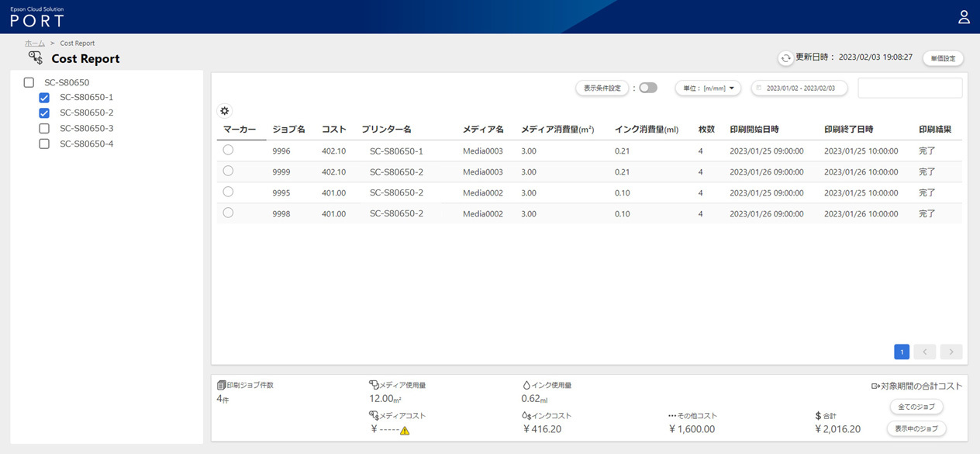Click the empty search input field
Image resolution: width=980 pixels, height=454 pixels.
pos(909,88)
